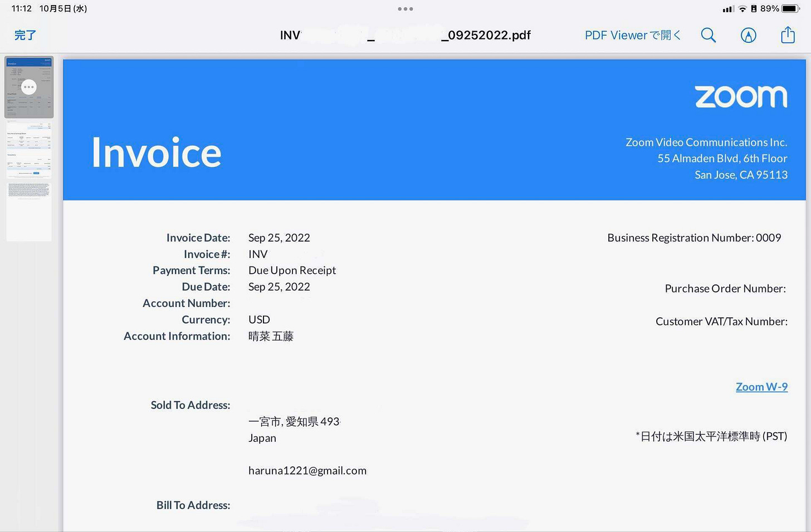Click the USD currency value

pos(259,319)
